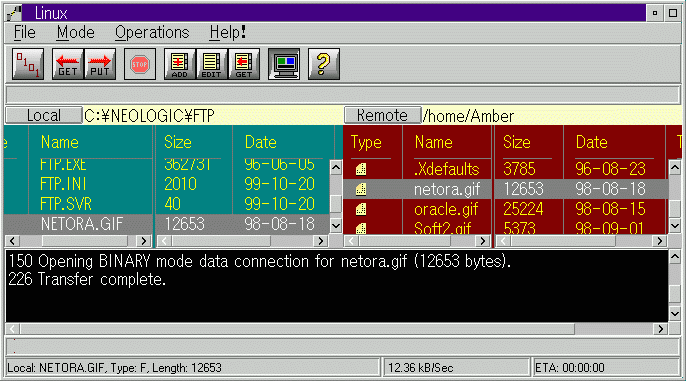Toggle binary transfer mode icon

(28, 64)
